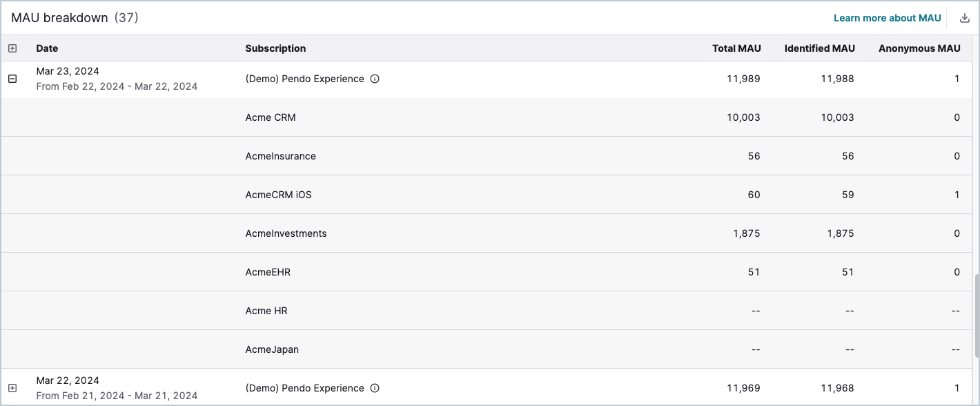Viewport: 980px width, 406px height.
Task: Select the Acme CRM row name
Action: (271, 117)
